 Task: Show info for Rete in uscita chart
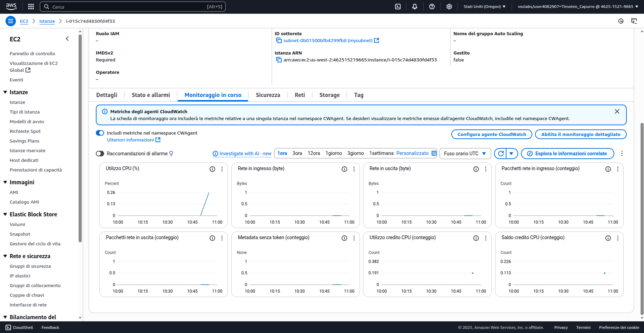[x=476, y=169]
